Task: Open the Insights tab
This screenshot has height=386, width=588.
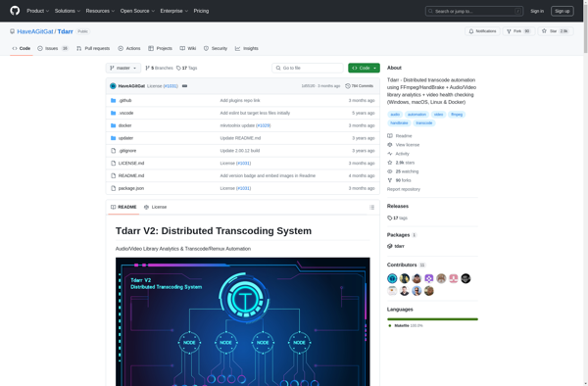Action: coord(247,48)
